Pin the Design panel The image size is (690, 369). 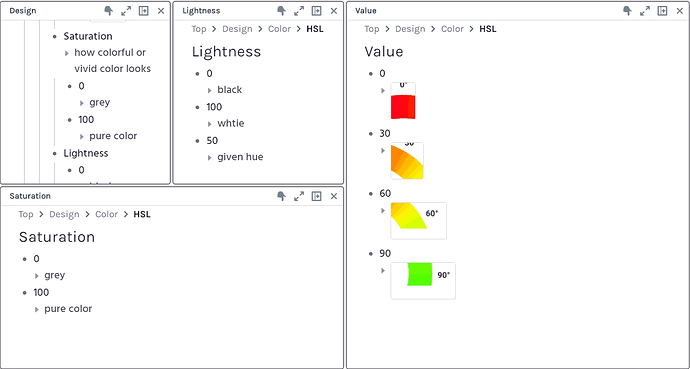pos(108,11)
